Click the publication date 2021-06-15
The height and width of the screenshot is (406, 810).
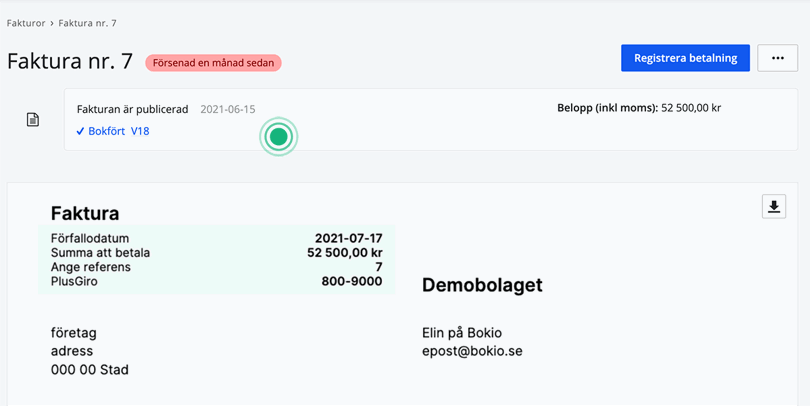[227, 109]
